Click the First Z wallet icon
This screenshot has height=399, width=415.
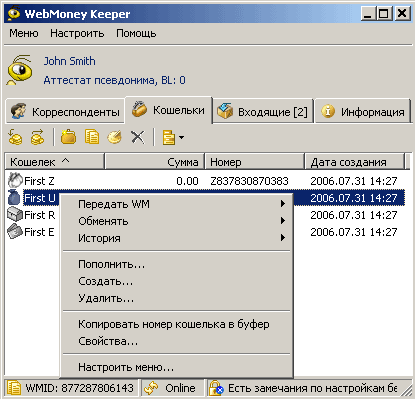point(15,180)
